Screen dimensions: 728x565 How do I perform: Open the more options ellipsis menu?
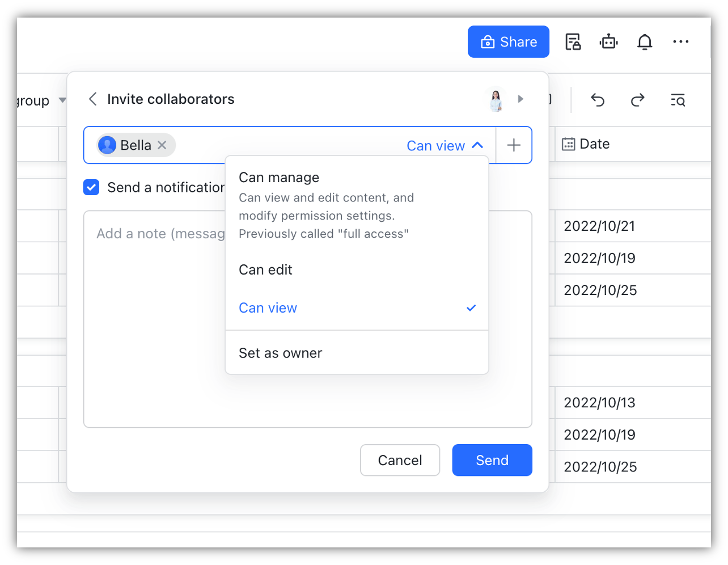[x=680, y=41]
